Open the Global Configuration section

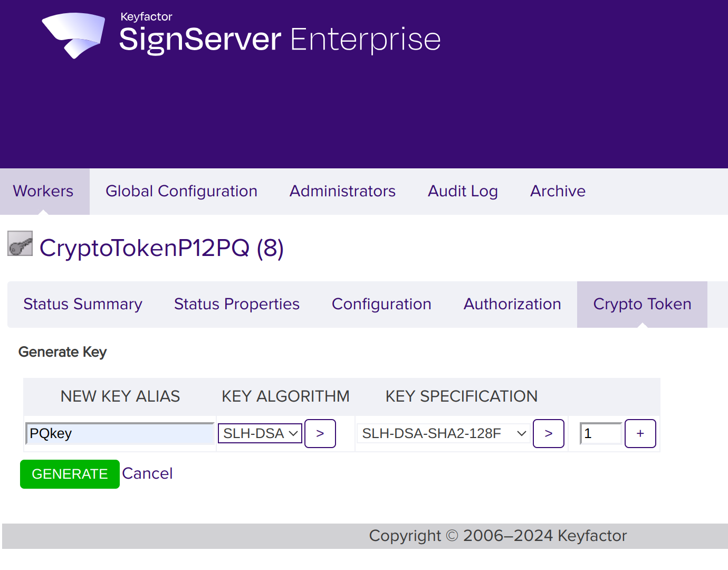coord(181,191)
